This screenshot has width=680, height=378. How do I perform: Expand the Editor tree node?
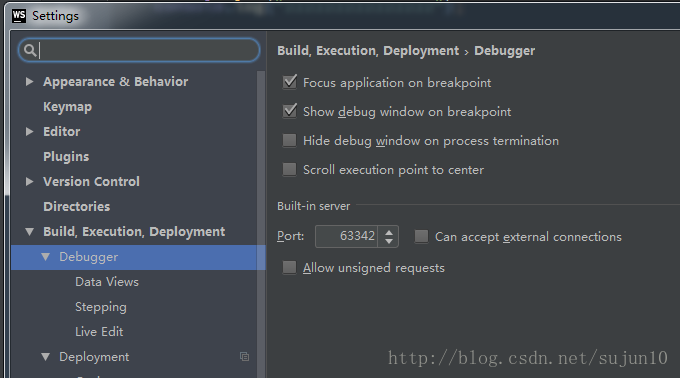(x=29, y=131)
